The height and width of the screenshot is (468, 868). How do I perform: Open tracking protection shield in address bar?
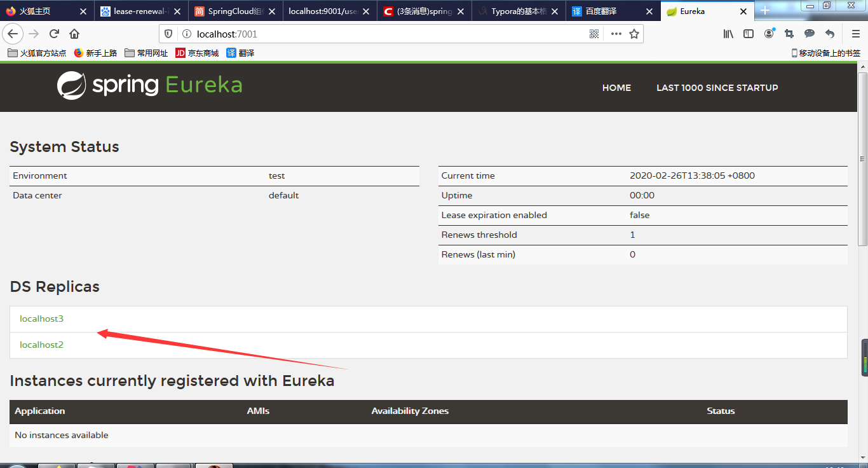(168, 34)
